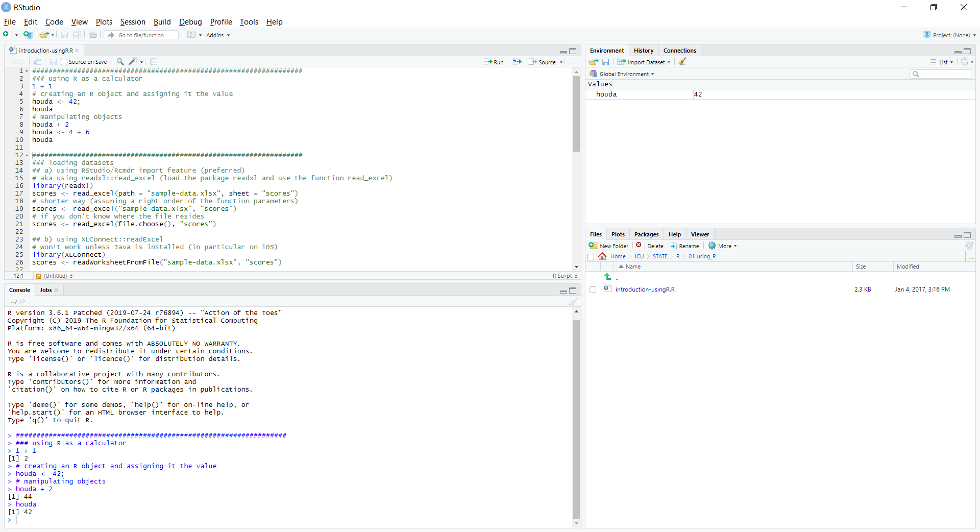This screenshot has width=980, height=532.
Task: Click the broom icon to clear the workspace
Action: click(x=682, y=62)
